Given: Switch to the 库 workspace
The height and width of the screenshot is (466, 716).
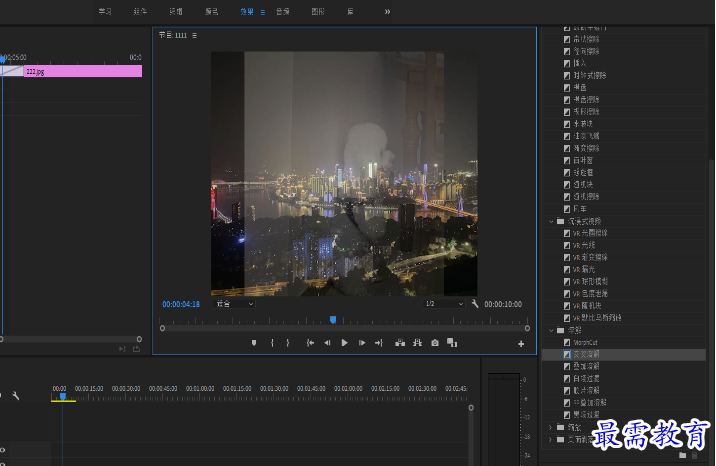Looking at the screenshot, I should [350, 11].
